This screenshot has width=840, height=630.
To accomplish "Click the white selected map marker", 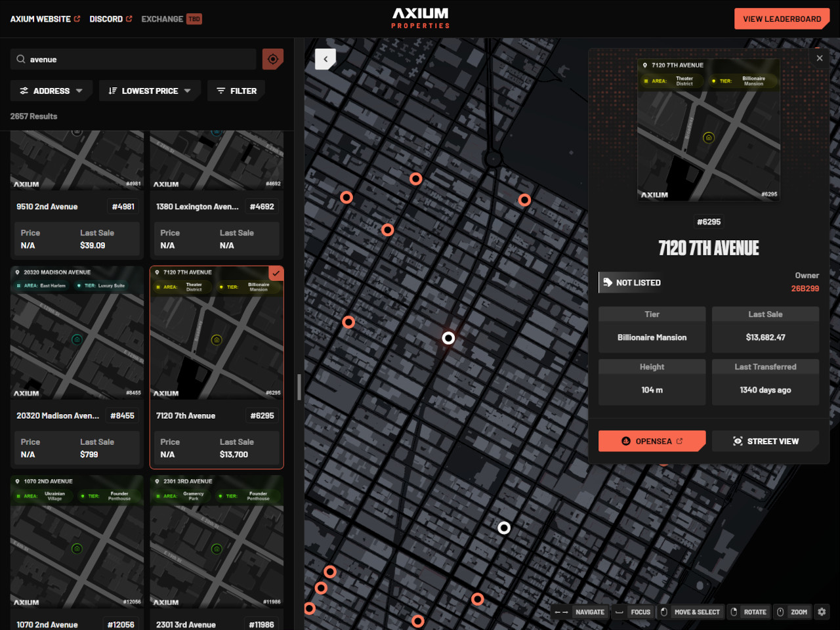I will coord(448,338).
